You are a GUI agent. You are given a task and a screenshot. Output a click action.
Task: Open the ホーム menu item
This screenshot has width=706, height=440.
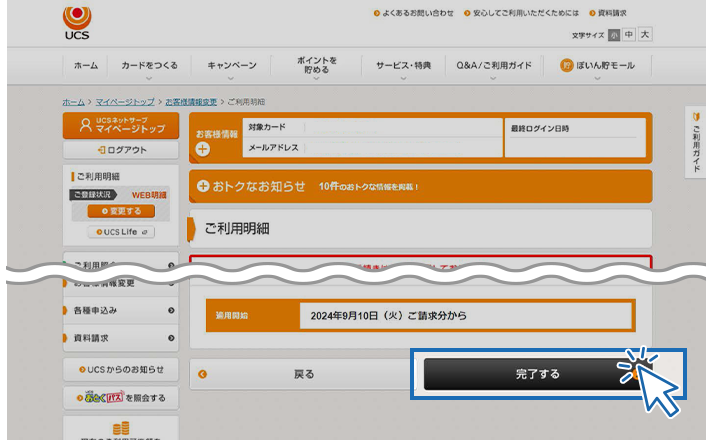coord(86,66)
